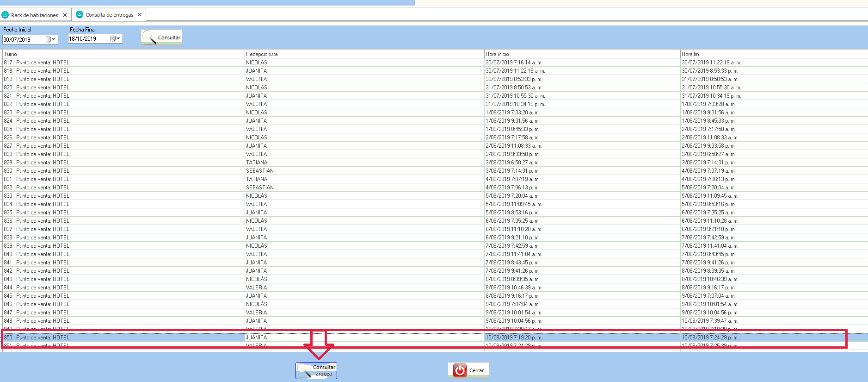
Task: Click the red power icon beside Cerrar
Action: click(460, 370)
